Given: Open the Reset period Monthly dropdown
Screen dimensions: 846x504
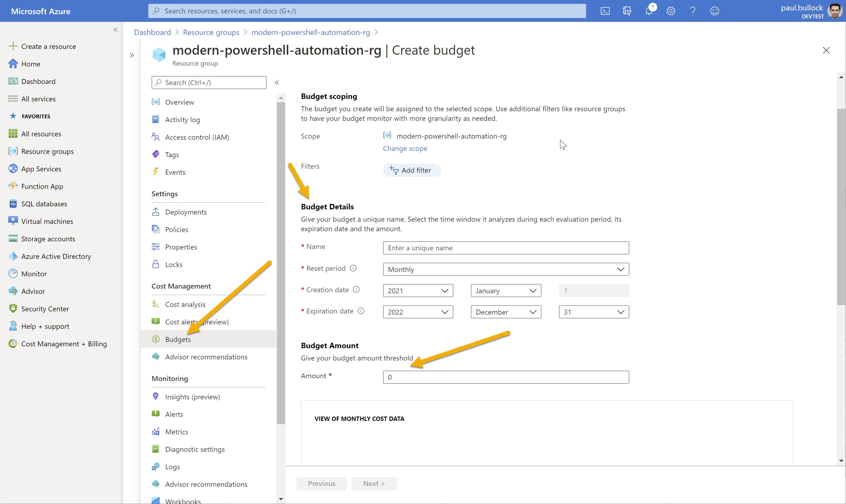Looking at the screenshot, I should [x=505, y=269].
